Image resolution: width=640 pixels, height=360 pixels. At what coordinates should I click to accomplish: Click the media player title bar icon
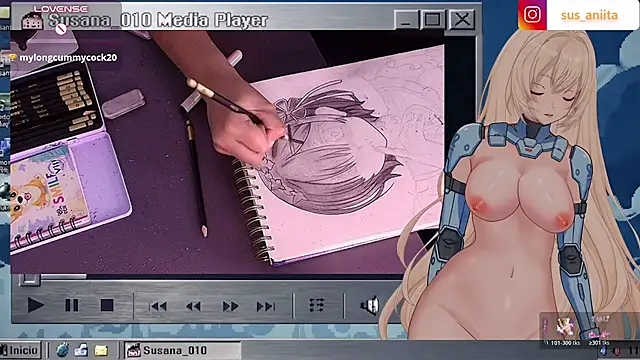pyautogui.click(x=32, y=20)
